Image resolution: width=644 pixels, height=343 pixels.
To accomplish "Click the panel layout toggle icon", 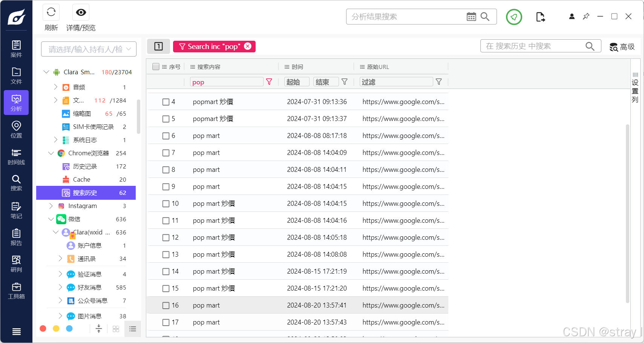I will 158,46.
